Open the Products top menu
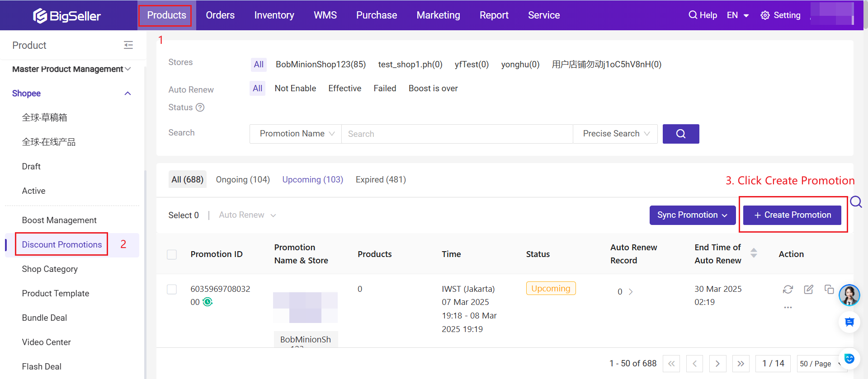Viewport: 868px width, 379px height. point(166,15)
